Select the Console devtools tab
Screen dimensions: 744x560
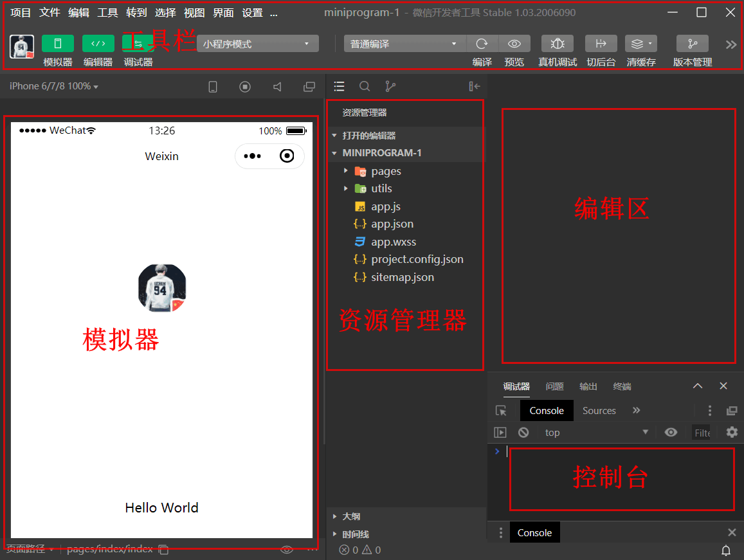tap(547, 410)
